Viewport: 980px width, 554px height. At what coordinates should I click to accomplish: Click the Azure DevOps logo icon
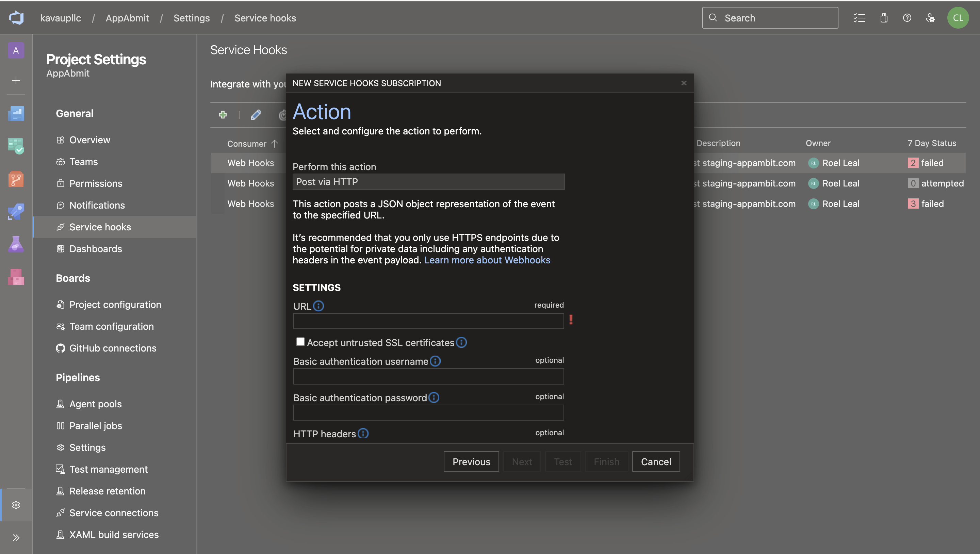click(16, 18)
